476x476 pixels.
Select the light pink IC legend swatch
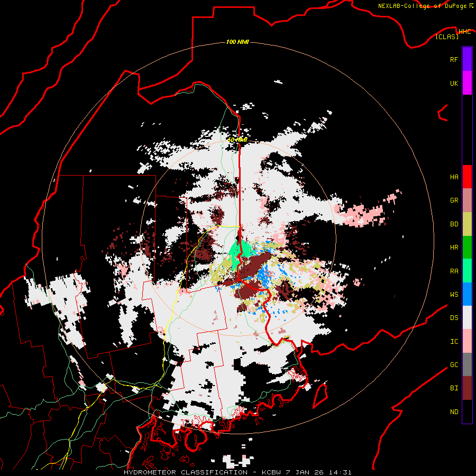point(467,341)
